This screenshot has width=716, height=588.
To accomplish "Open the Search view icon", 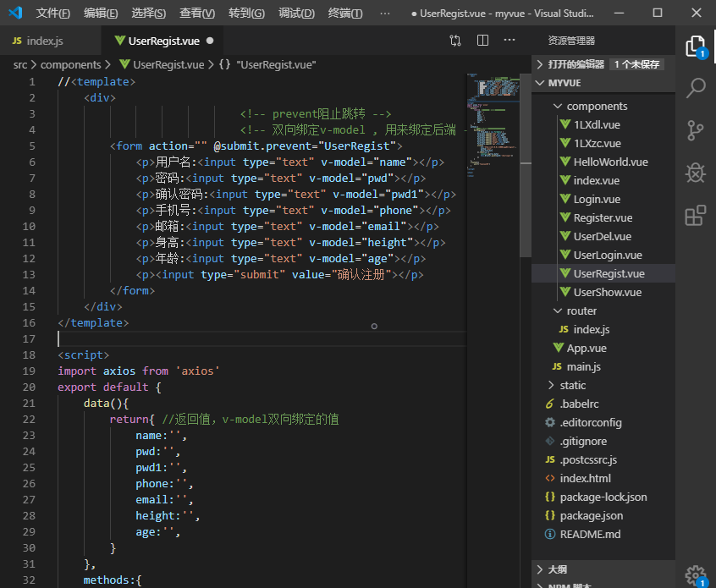I will [695, 87].
